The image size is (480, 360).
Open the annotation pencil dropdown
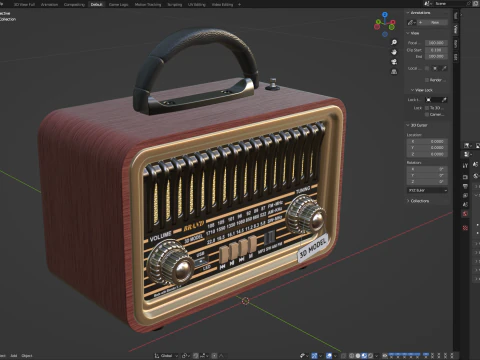click(411, 22)
